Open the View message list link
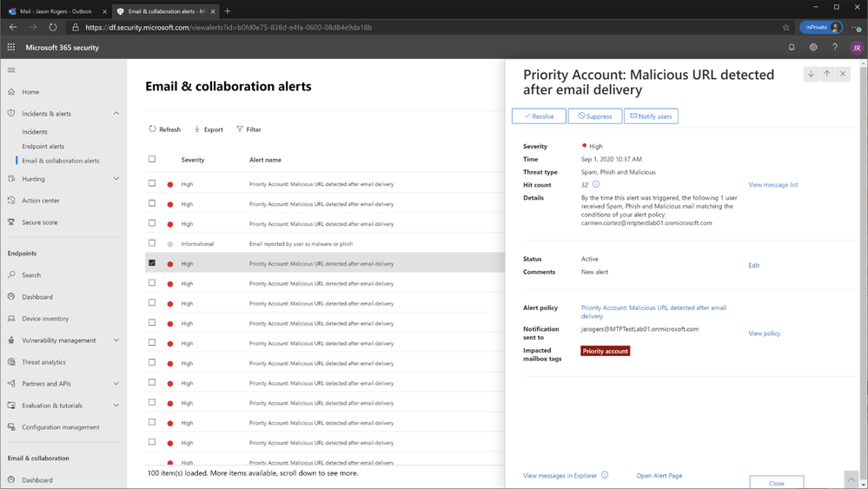 (x=772, y=185)
